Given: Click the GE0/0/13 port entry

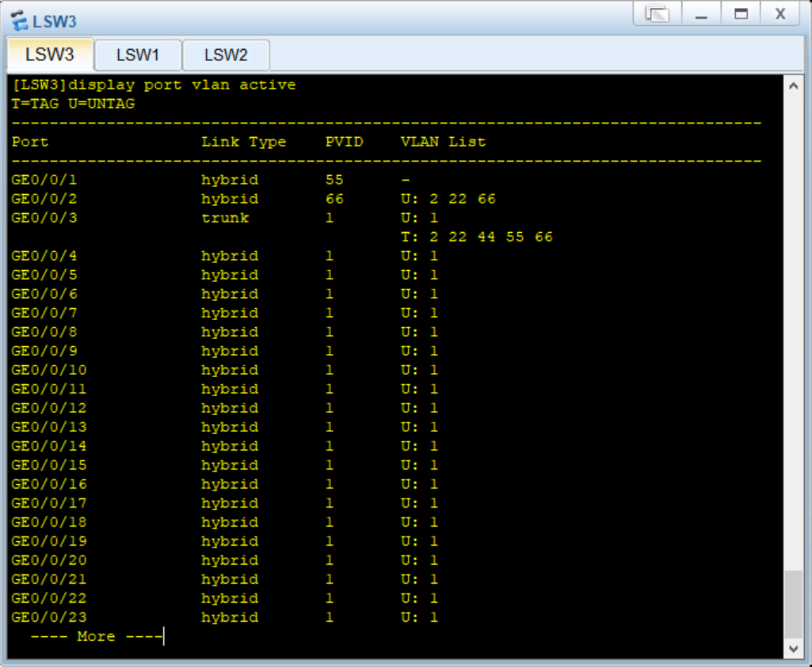Looking at the screenshot, I should point(48,427).
